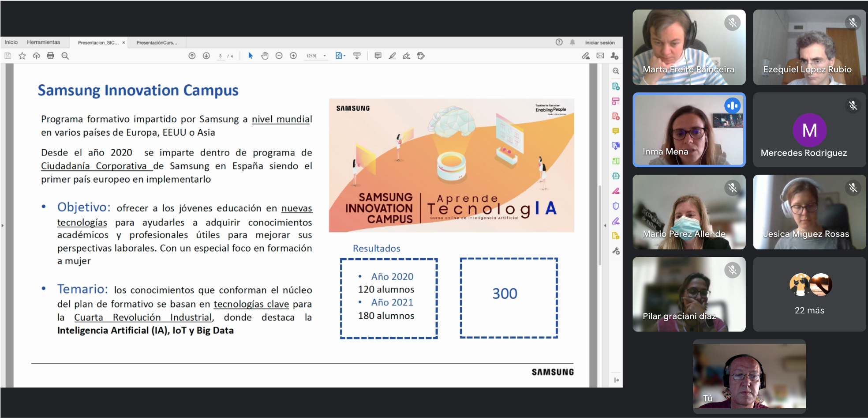Select your own Tú video tile
The width and height of the screenshot is (868, 418).
pyautogui.click(x=749, y=377)
